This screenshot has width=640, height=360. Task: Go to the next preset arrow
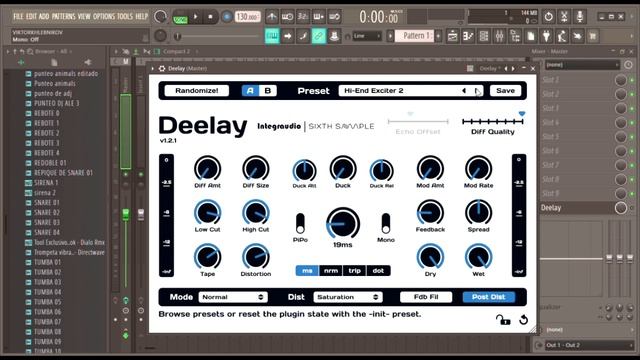(477, 91)
